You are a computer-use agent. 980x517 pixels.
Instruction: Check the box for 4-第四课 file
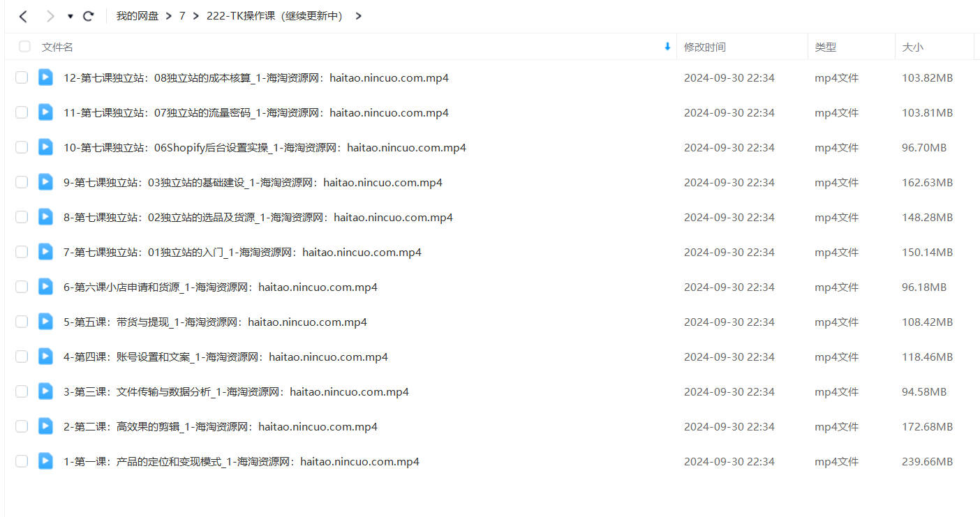(x=22, y=357)
